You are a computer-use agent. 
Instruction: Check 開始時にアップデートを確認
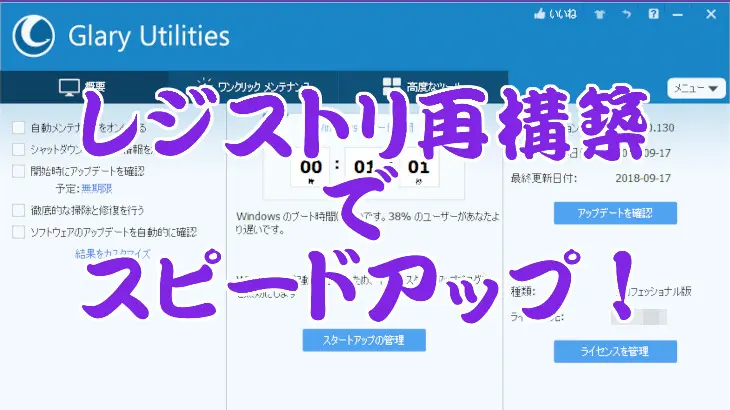click(19, 171)
